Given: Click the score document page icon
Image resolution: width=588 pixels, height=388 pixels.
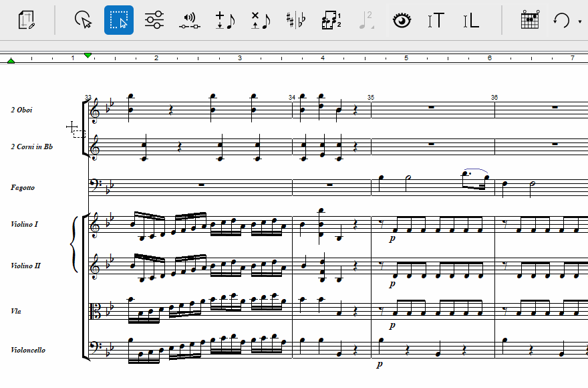Looking at the screenshot, I should coord(27,20).
